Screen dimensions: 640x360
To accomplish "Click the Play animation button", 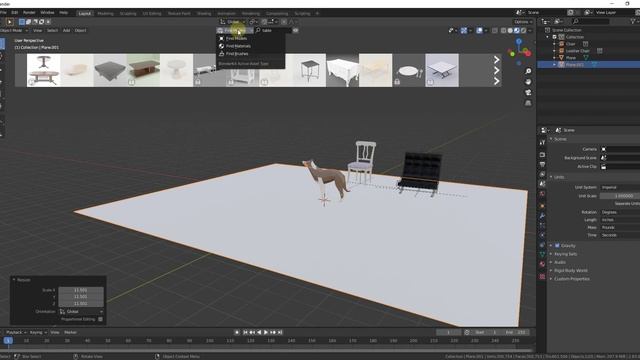I will pos(266,332).
